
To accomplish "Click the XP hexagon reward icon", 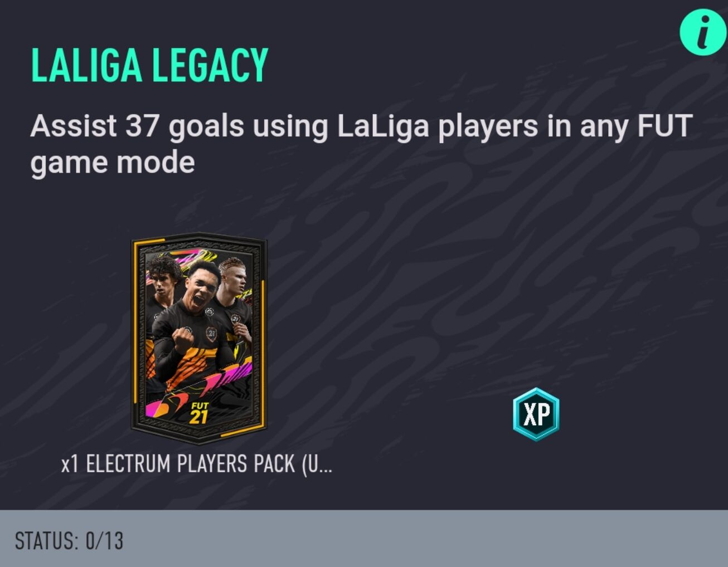I will click(536, 414).
